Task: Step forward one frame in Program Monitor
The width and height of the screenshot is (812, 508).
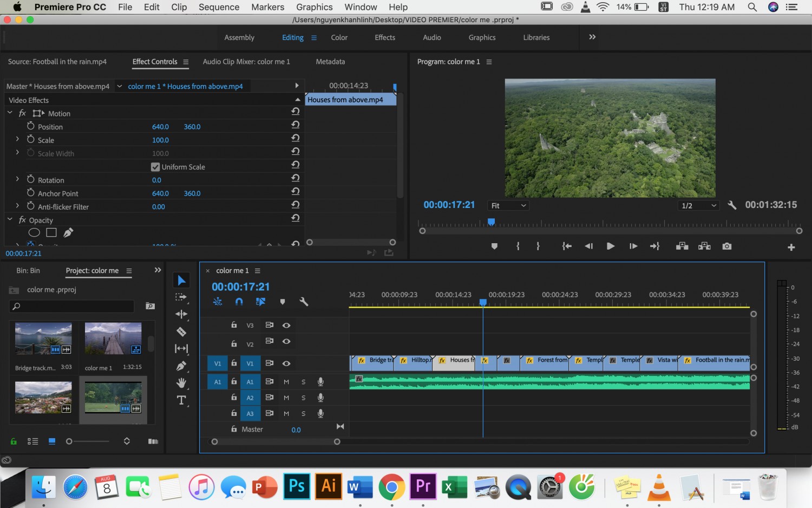Action: [633, 246]
